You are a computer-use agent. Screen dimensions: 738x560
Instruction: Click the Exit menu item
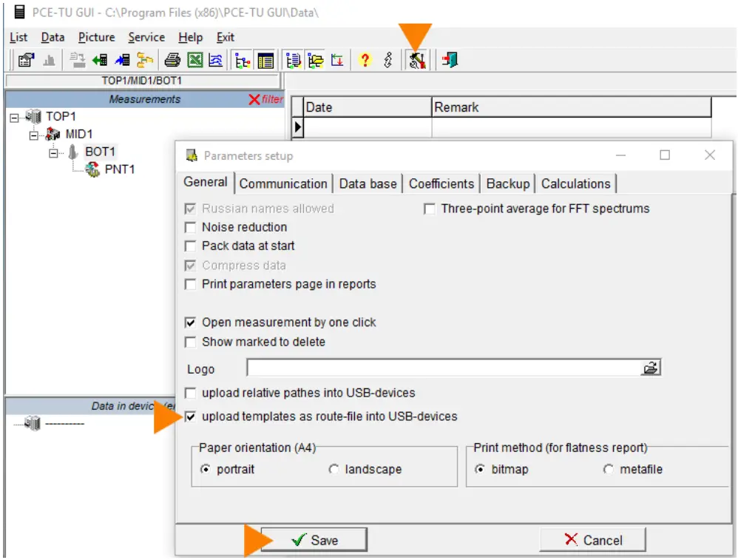[226, 37]
